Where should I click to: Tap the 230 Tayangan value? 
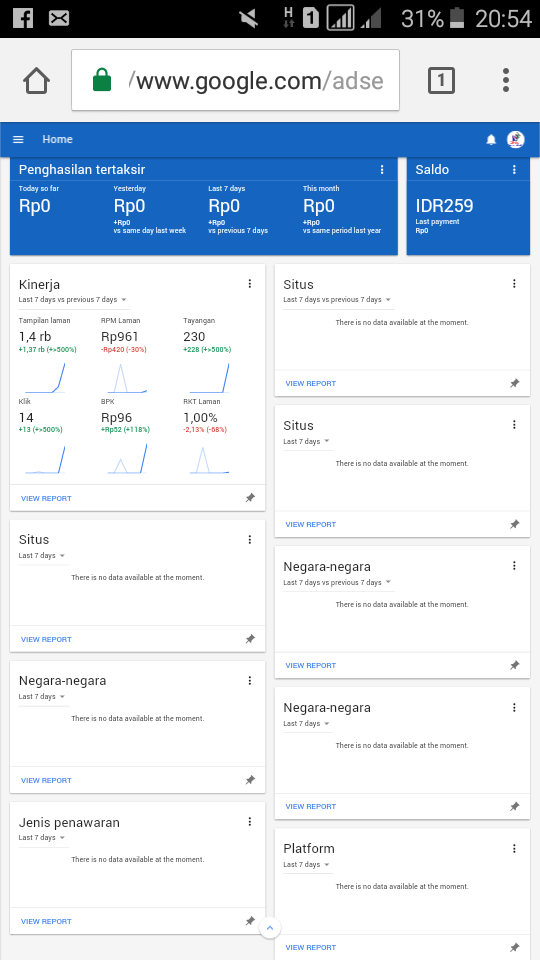(194, 337)
